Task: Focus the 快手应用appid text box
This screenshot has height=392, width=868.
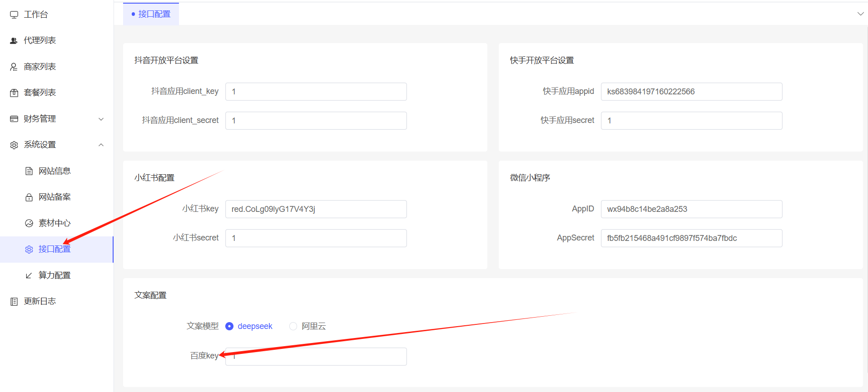Action: 691,92
